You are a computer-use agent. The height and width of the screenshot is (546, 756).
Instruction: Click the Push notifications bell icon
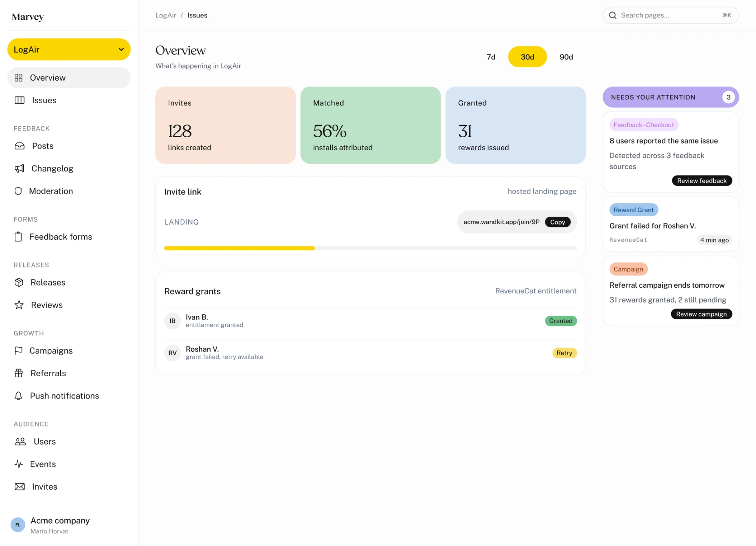pyautogui.click(x=19, y=396)
